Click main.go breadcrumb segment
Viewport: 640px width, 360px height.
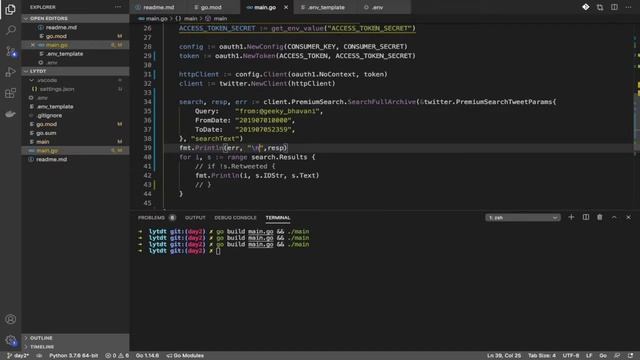[153, 18]
